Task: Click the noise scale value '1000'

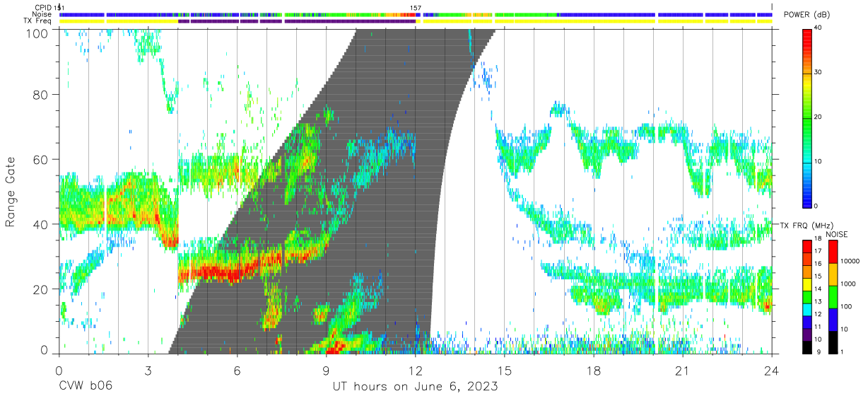Action: [848, 284]
